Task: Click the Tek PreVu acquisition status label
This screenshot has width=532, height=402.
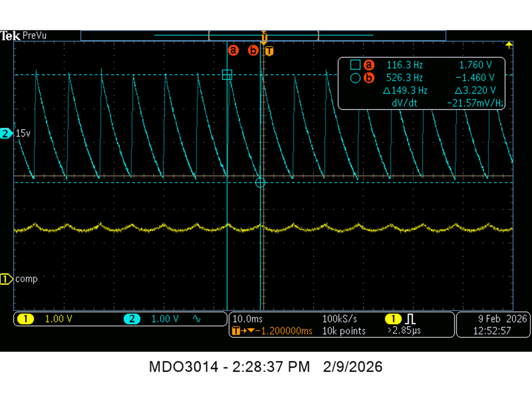Action: (x=24, y=36)
